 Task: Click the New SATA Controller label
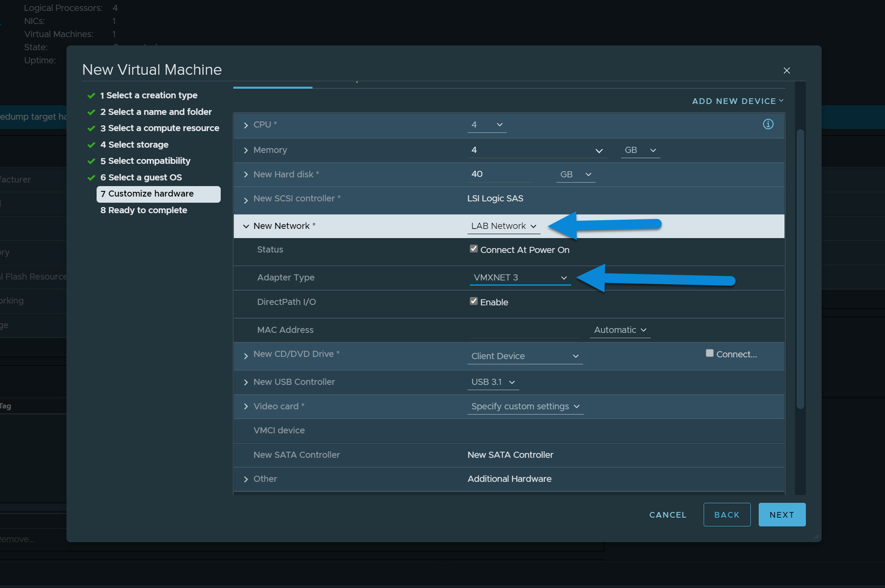point(296,455)
